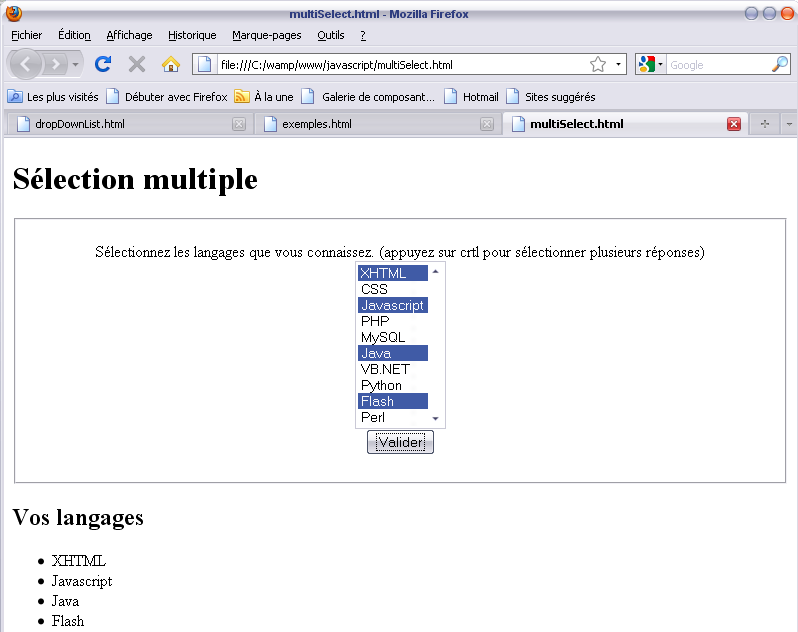Click the Back navigation arrow

coord(26,65)
